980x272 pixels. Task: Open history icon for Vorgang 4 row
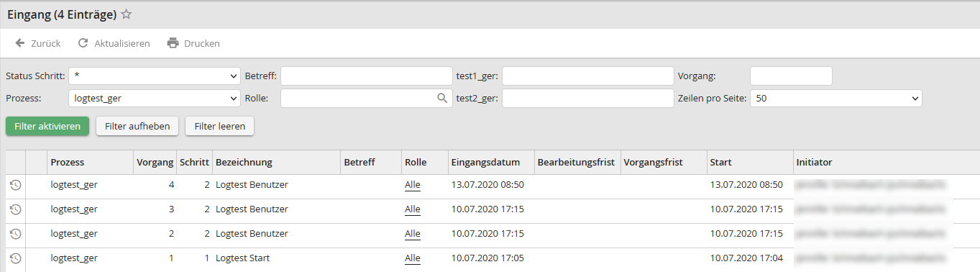[15, 185]
